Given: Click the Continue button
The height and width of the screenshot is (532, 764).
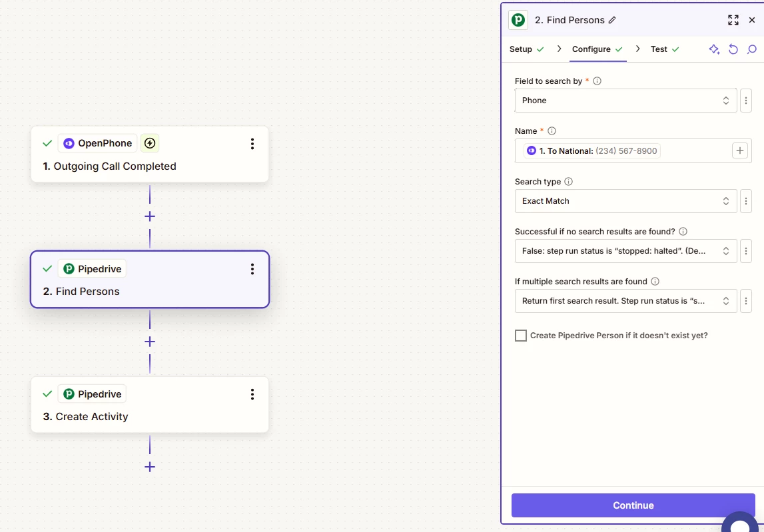Looking at the screenshot, I should 633,505.
